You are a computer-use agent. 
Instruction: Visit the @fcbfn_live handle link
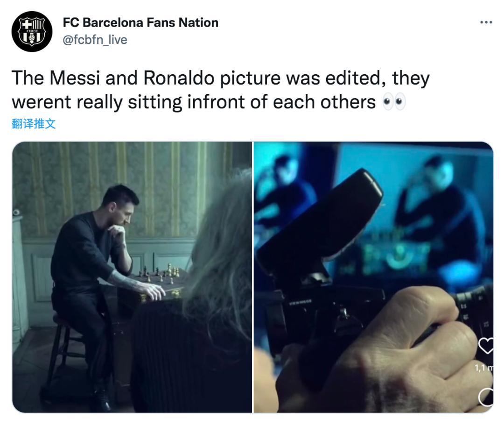95,40
